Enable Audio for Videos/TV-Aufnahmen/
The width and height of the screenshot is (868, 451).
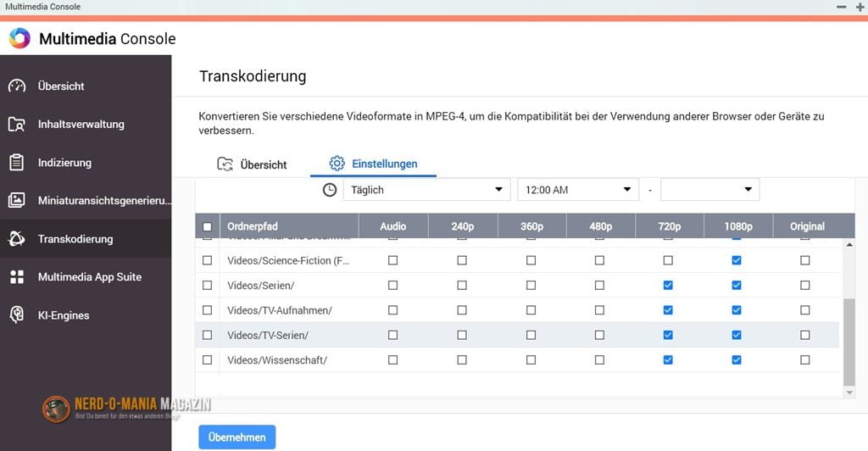click(x=392, y=310)
